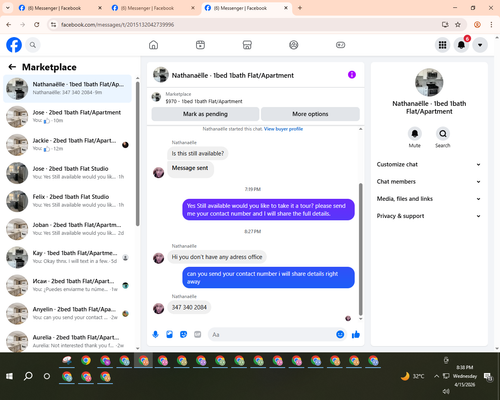The height and width of the screenshot is (400, 500).
Task: Open the Gaming controller icon
Action: [x=340, y=45]
